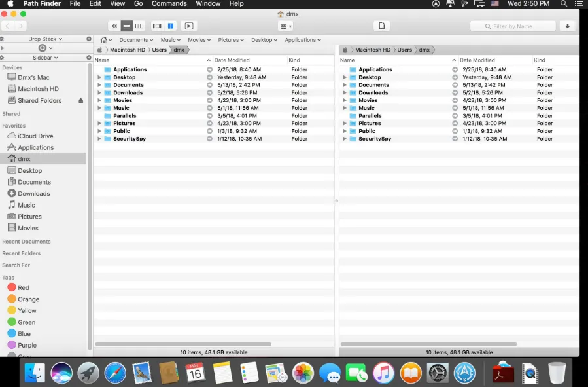This screenshot has height=387, width=588.
Task: Open the Go menu
Action: pyautogui.click(x=139, y=4)
